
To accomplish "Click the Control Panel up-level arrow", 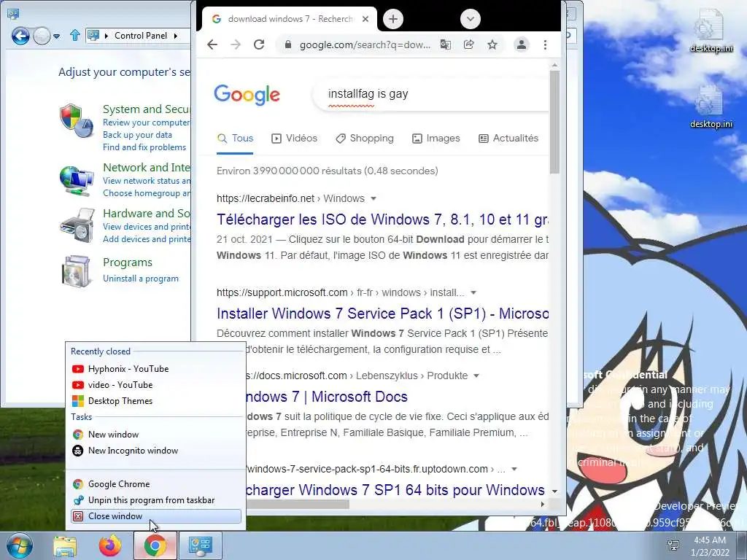I will pyautogui.click(x=75, y=35).
